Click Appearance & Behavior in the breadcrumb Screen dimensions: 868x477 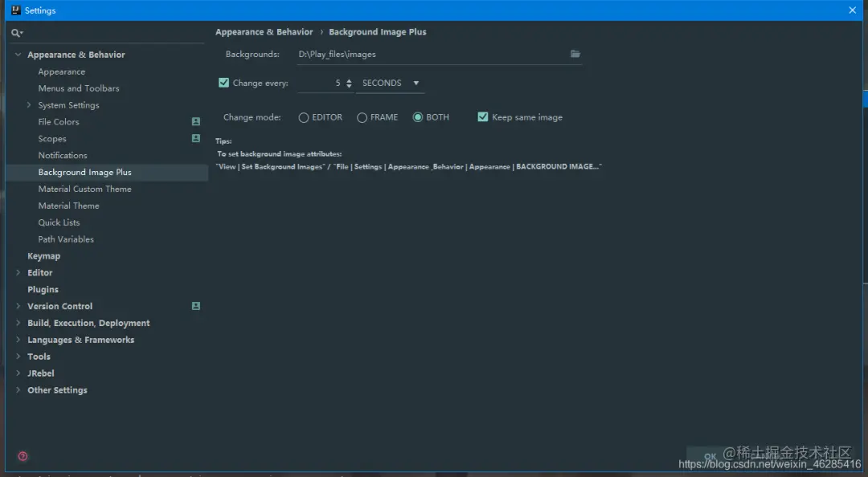click(x=264, y=32)
